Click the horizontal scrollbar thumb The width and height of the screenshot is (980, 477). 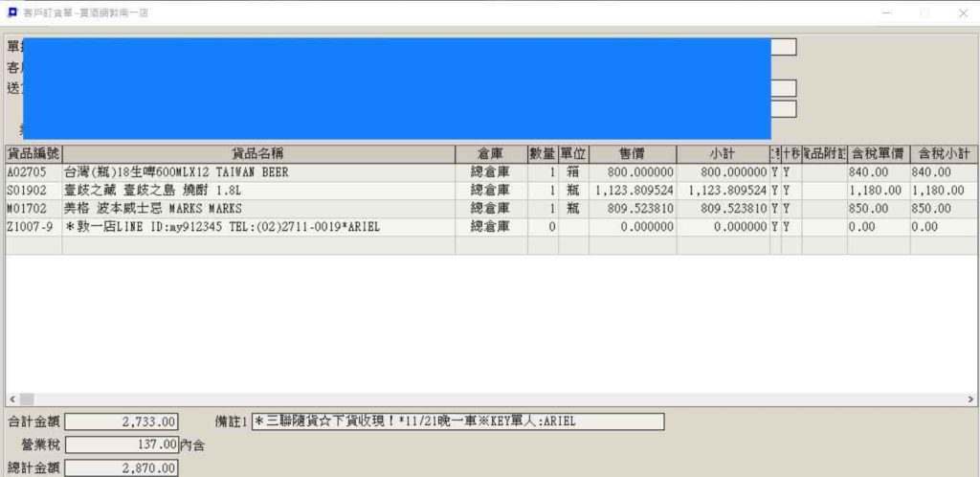tap(26, 399)
